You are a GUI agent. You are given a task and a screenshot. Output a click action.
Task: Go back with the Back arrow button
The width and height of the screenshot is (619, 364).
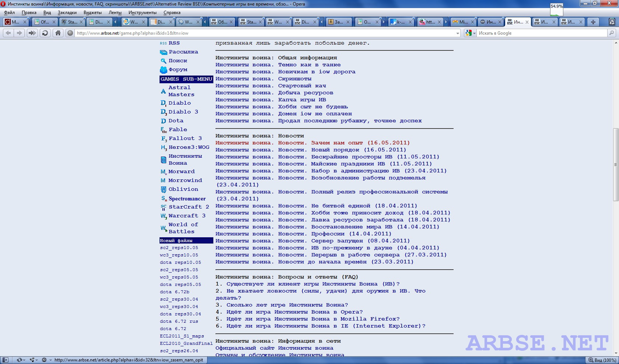tap(8, 33)
